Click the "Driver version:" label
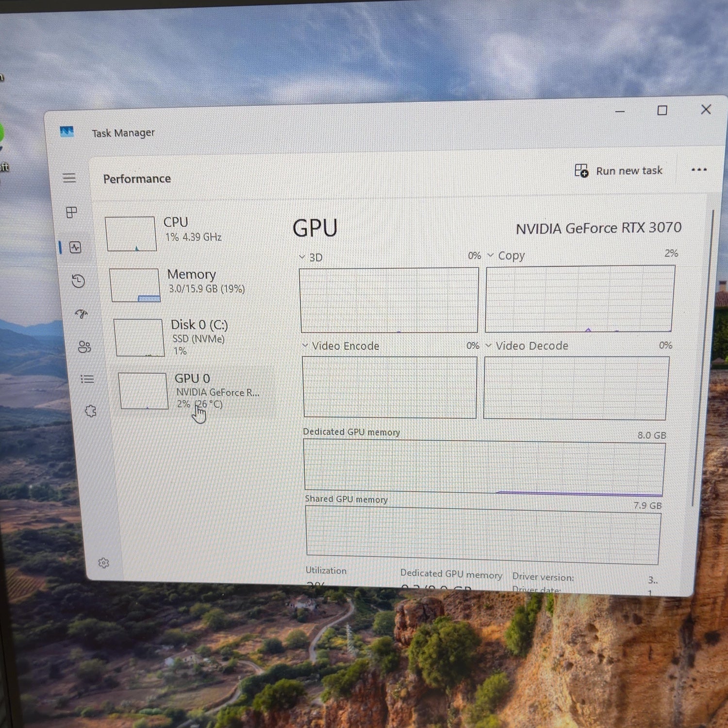728x728 pixels. pyautogui.click(x=543, y=577)
